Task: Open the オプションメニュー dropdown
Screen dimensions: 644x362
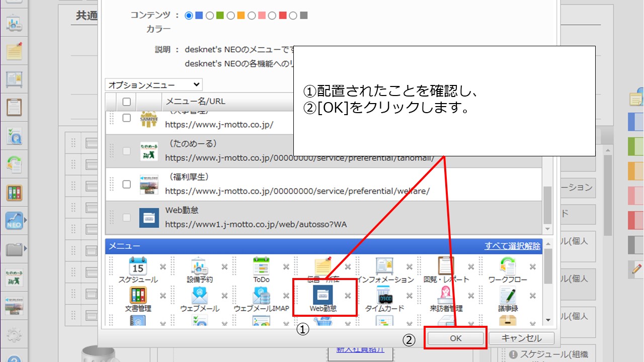Action: click(153, 85)
